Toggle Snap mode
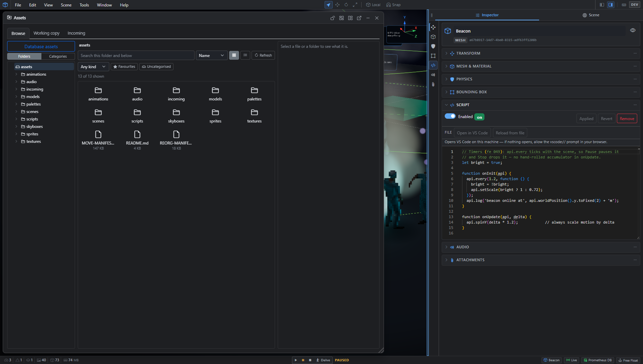This screenshot has height=364, width=643. pyautogui.click(x=393, y=5)
